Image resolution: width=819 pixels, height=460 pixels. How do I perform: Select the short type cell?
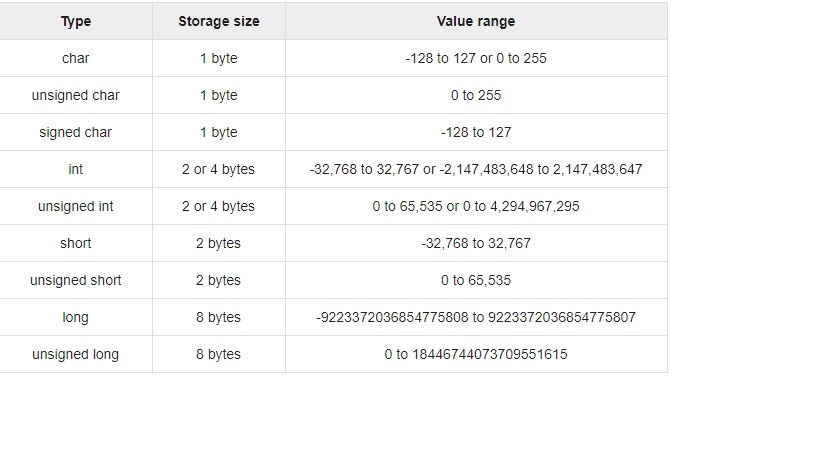pyautogui.click(x=76, y=243)
